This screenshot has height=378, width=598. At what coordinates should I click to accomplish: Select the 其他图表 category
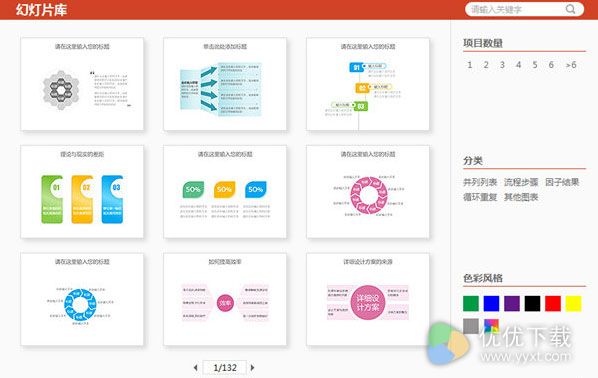[x=521, y=197]
